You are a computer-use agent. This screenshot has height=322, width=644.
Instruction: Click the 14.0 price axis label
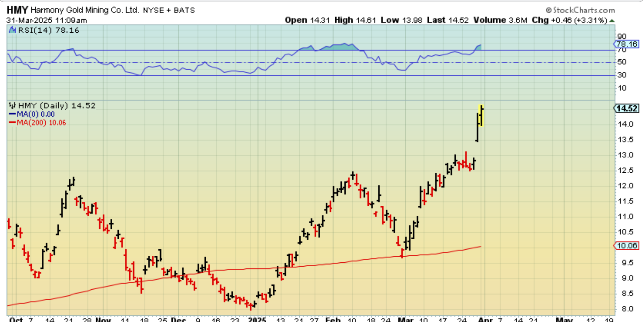(626, 124)
